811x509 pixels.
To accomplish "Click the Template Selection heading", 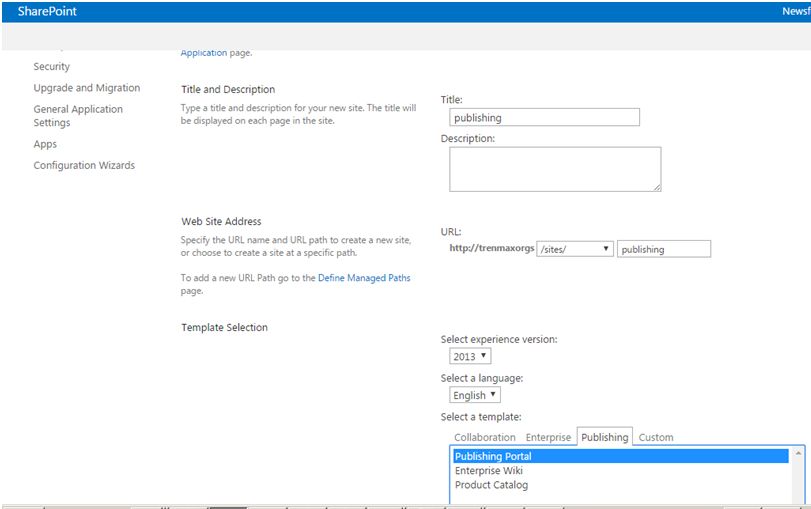I will click(224, 327).
